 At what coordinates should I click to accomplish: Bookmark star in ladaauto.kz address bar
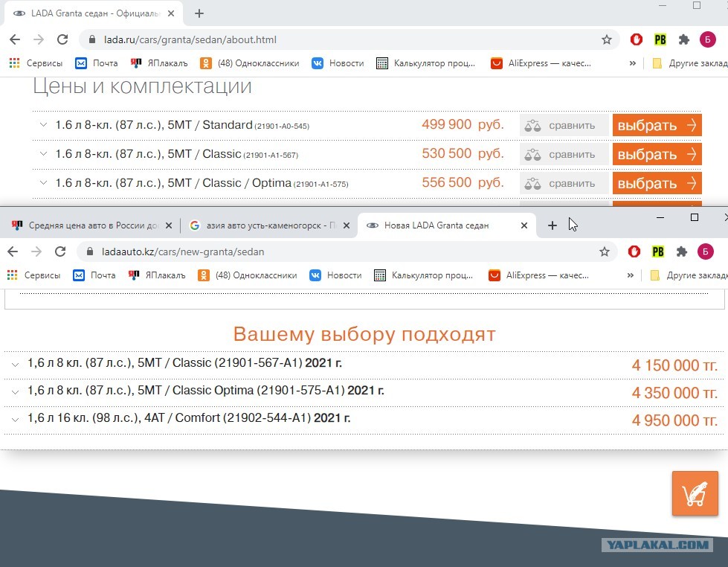click(x=604, y=252)
